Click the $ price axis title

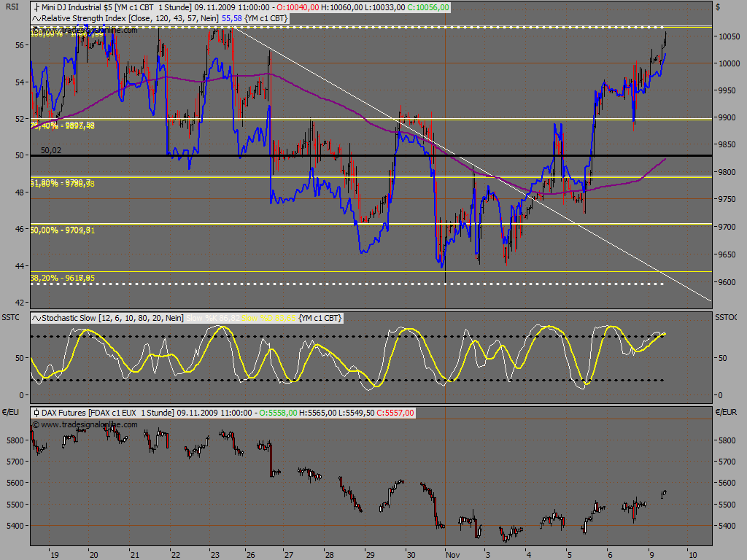[x=718, y=7]
